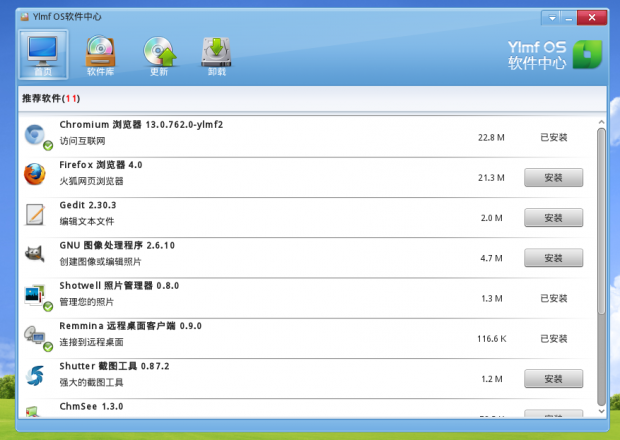
Task: Install GNU image program via 安装 button
Action: (553, 258)
